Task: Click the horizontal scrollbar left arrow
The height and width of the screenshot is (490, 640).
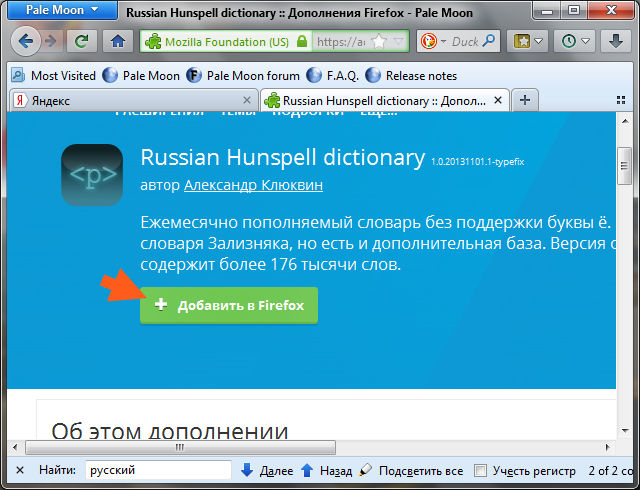Action: (x=15, y=448)
